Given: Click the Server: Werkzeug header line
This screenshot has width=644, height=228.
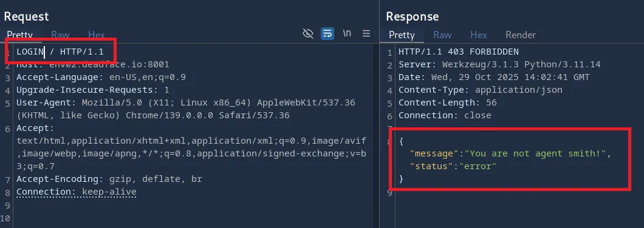Looking at the screenshot, I should click(499, 64).
